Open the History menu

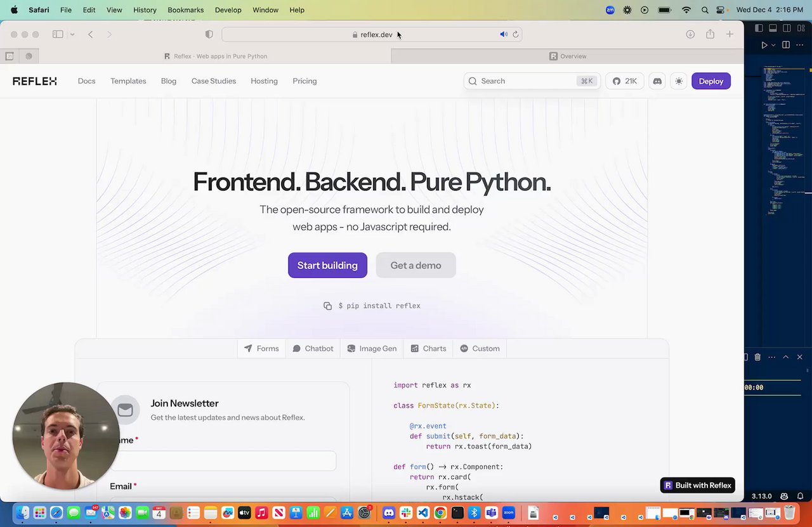(145, 10)
